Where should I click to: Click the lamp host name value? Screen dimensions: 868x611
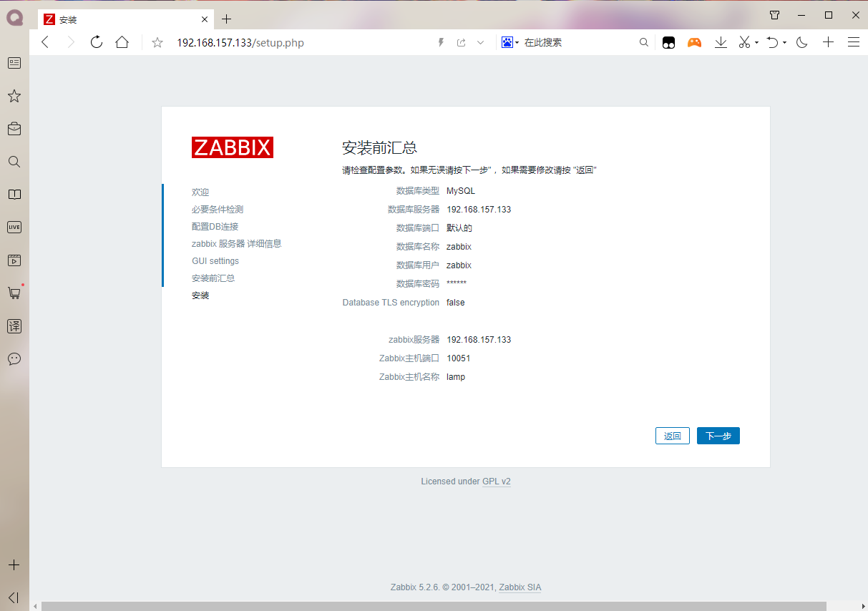(456, 377)
